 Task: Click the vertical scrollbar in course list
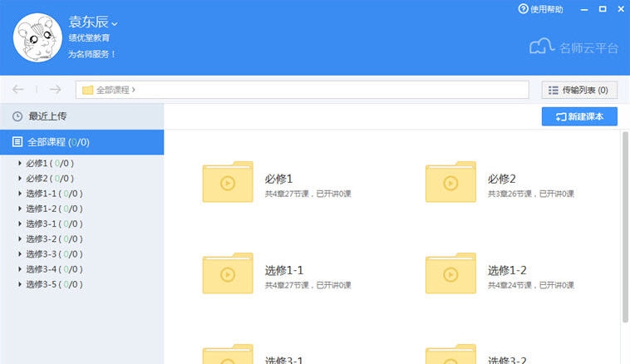[625, 227]
